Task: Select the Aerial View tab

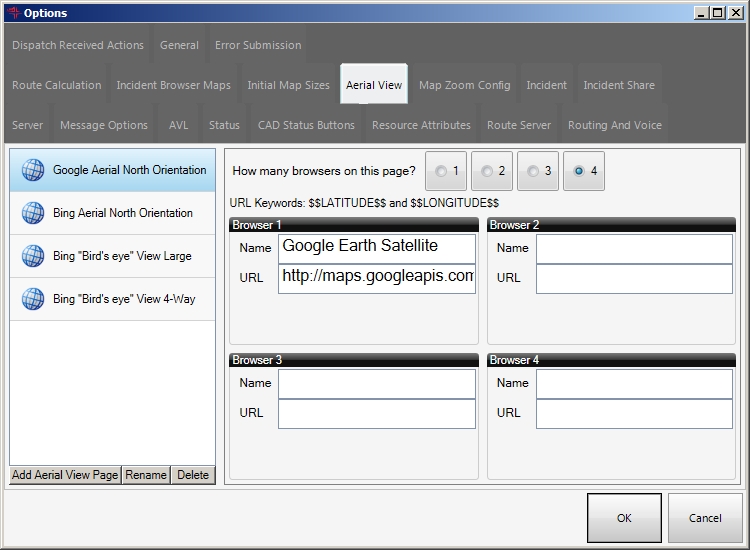Action: 374,85
